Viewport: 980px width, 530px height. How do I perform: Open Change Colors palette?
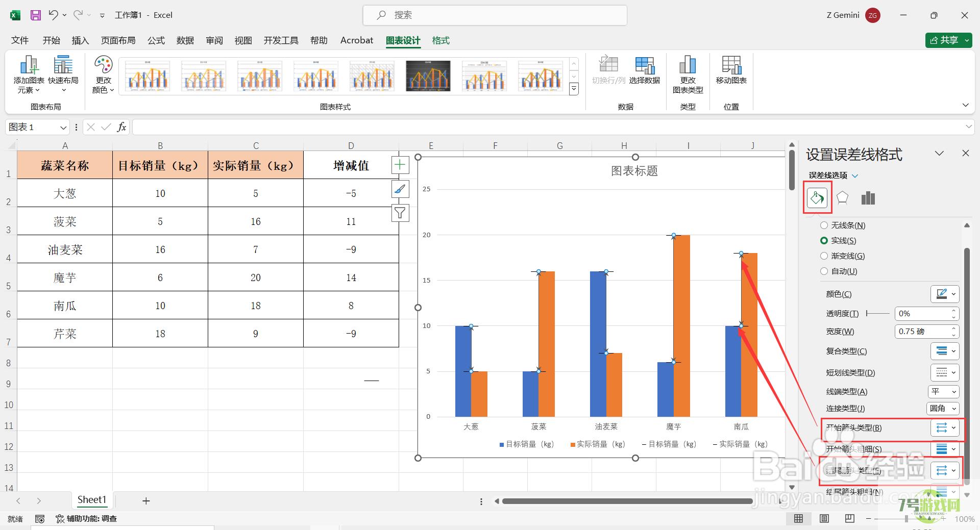(103, 74)
